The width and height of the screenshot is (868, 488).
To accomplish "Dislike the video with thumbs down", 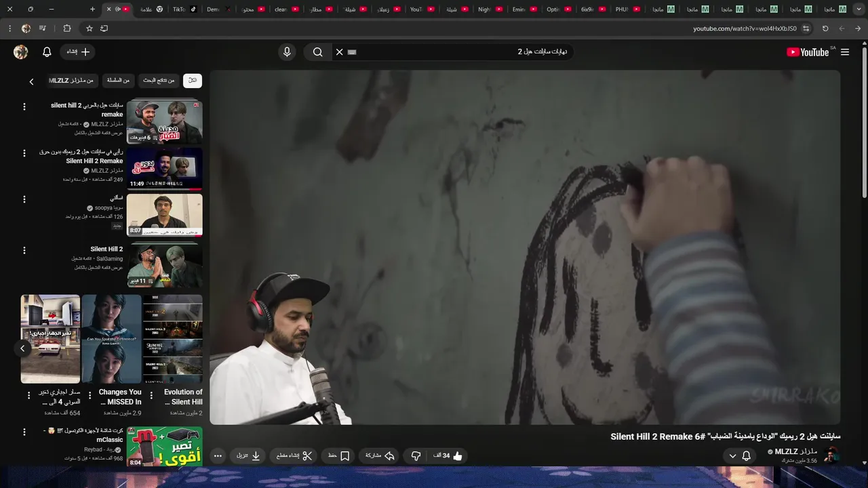I will [416, 456].
